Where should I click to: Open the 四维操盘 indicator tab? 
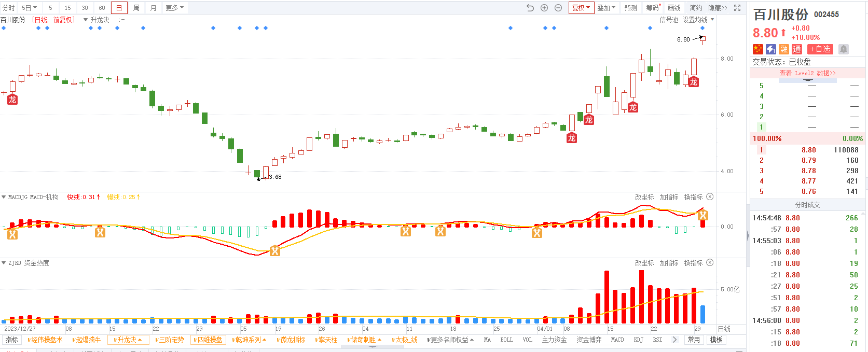point(208,340)
